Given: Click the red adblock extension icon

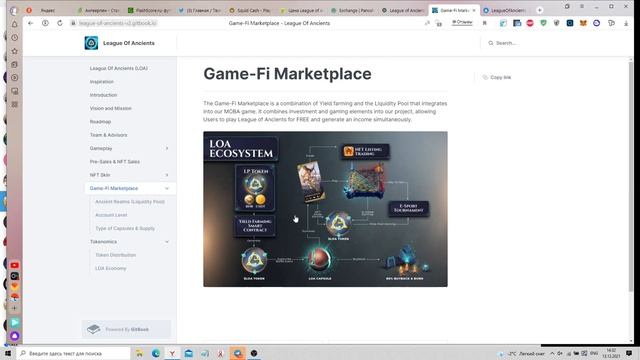Looking at the screenshot, I should pos(530,23).
